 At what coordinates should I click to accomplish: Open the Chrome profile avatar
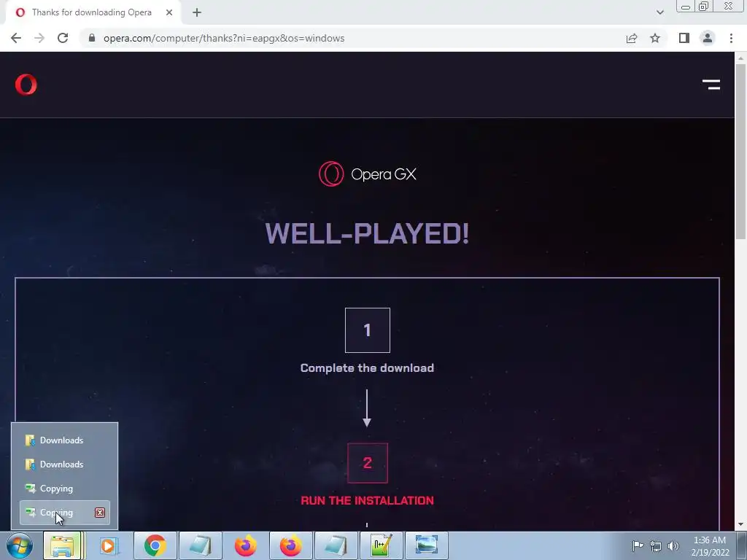coord(708,38)
